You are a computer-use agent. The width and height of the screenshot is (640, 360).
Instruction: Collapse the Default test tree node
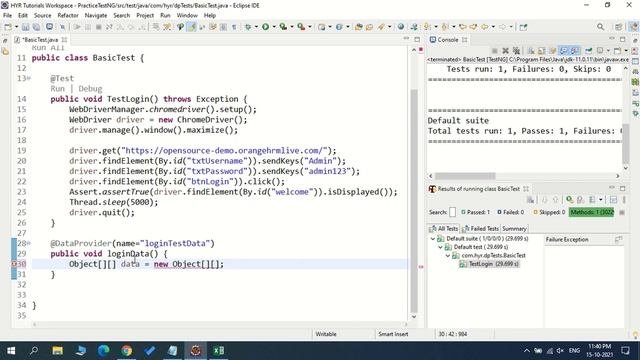pos(440,247)
